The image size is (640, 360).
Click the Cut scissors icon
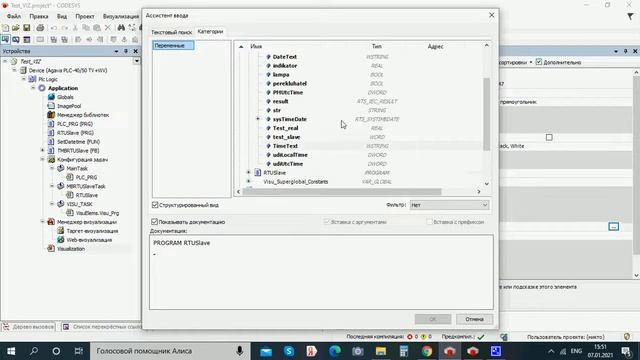tap(75, 28)
